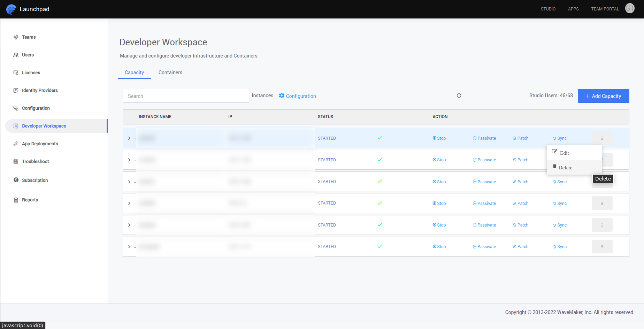
Task: Focus the instance Search field
Action: point(186,96)
